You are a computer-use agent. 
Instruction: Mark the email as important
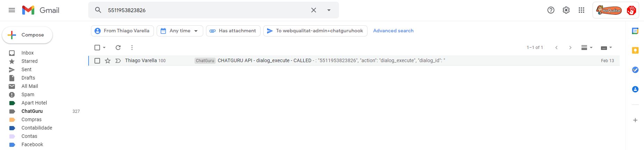[118, 61]
